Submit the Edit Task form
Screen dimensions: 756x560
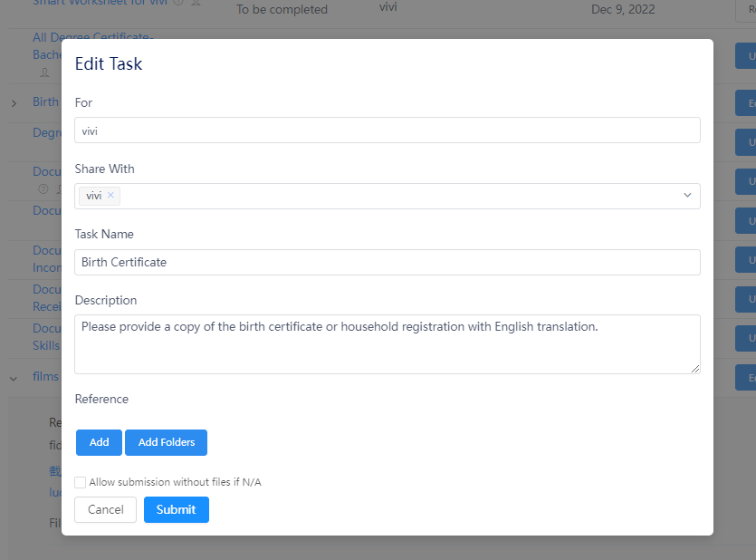tap(176, 509)
